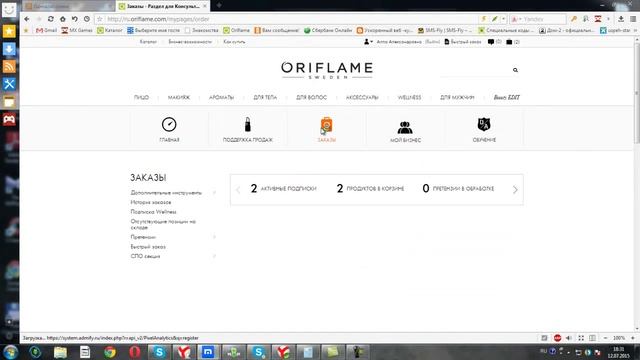Open the Wellness menu category
Image resolution: width=640 pixels, height=360 pixels.
pyautogui.click(x=409, y=98)
